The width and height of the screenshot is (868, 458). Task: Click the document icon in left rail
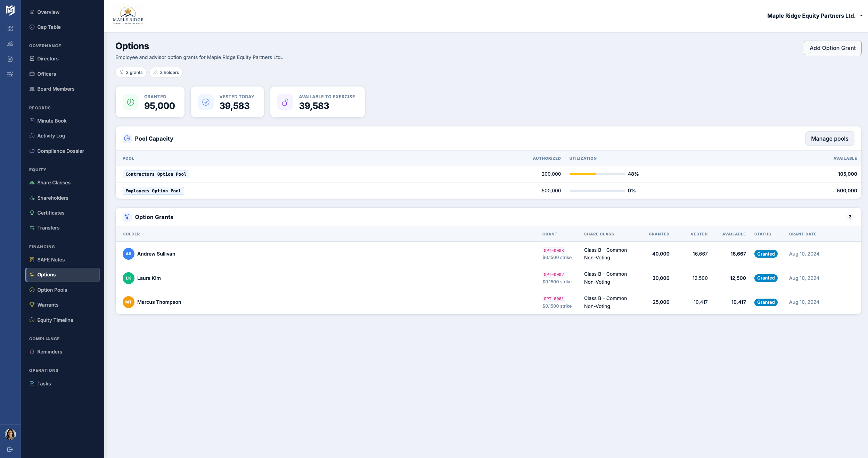[x=10, y=59]
